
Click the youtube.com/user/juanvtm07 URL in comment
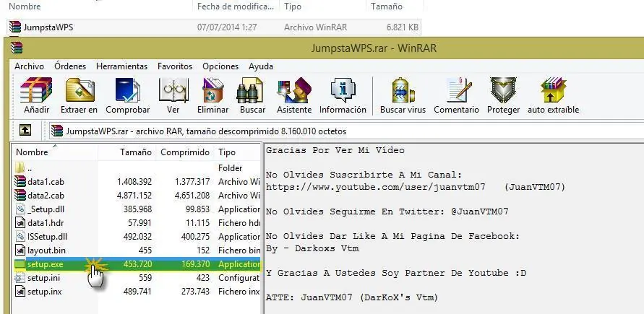(x=375, y=187)
